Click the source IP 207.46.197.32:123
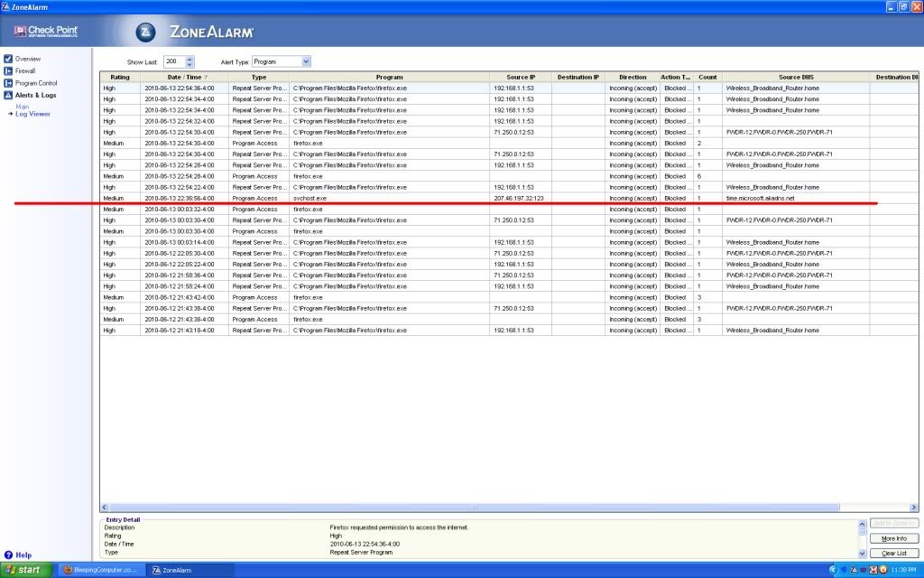924x578 pixels. pyautogui.click(x=519, y=198)
